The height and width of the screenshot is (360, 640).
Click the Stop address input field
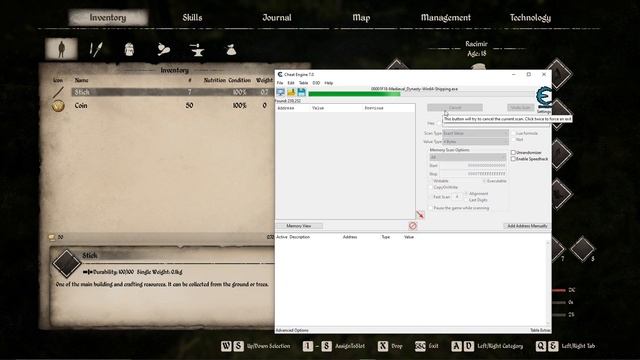tap(473, 174)
